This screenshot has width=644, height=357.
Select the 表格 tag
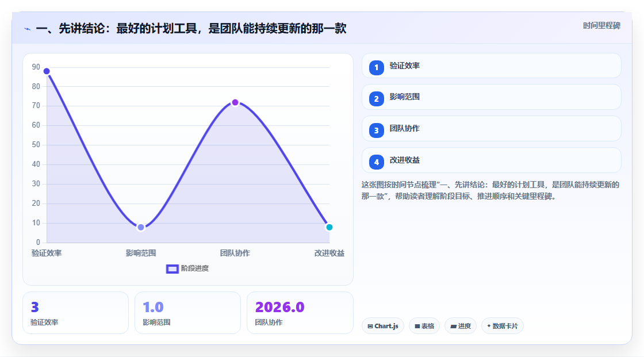[x=424, y=326]
